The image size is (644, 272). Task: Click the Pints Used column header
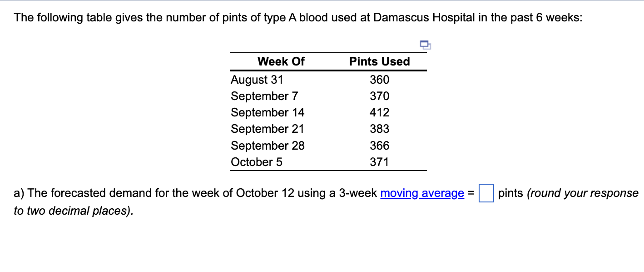point(379,62)
